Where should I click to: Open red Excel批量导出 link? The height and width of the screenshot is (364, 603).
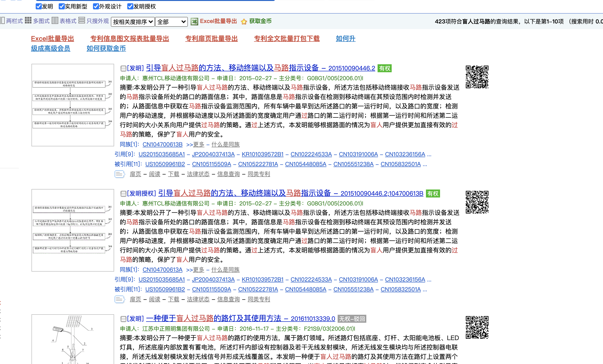(52, 39)
